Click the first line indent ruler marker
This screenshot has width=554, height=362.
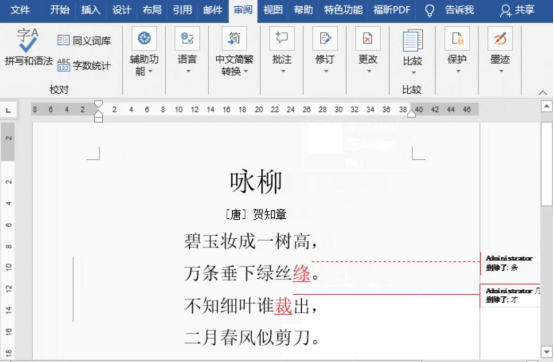coord(99,103)
